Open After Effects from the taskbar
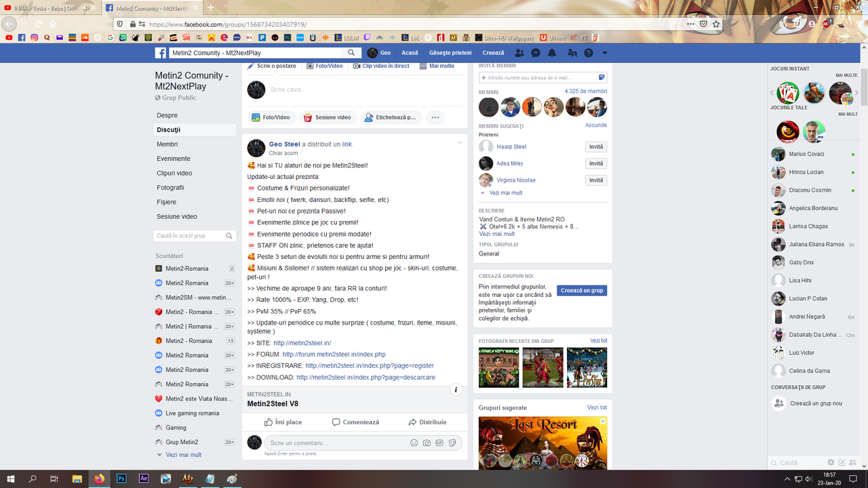Screen dimensions: 868x488 coord(144,479)
